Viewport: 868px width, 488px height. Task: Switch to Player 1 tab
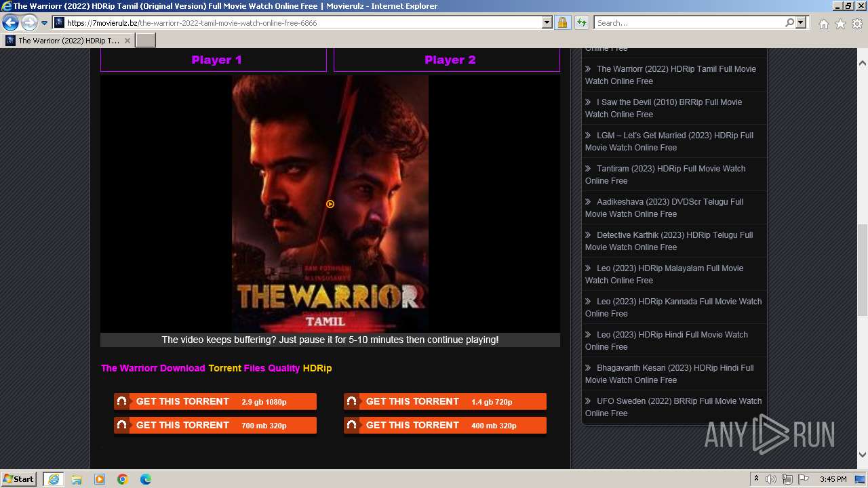[214, 60]
